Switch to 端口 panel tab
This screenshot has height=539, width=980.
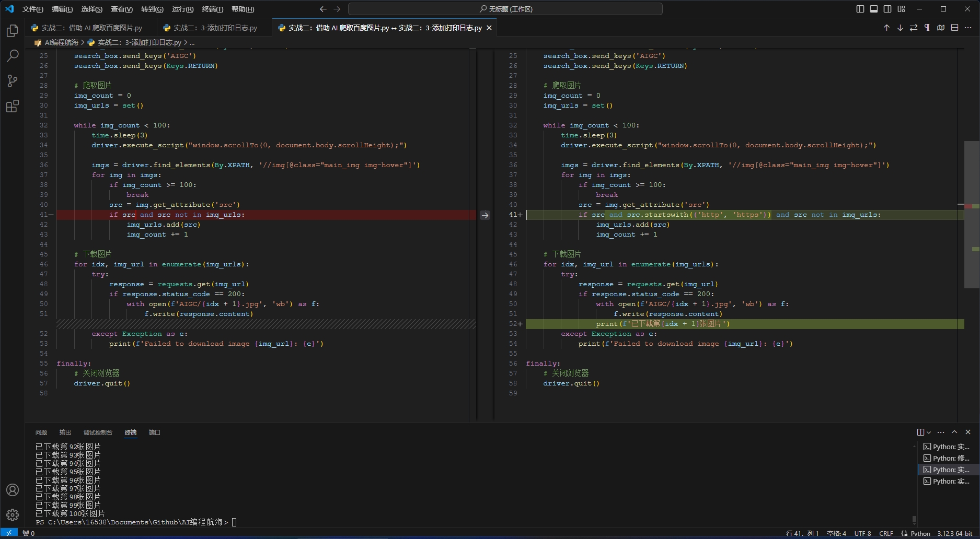155,432
